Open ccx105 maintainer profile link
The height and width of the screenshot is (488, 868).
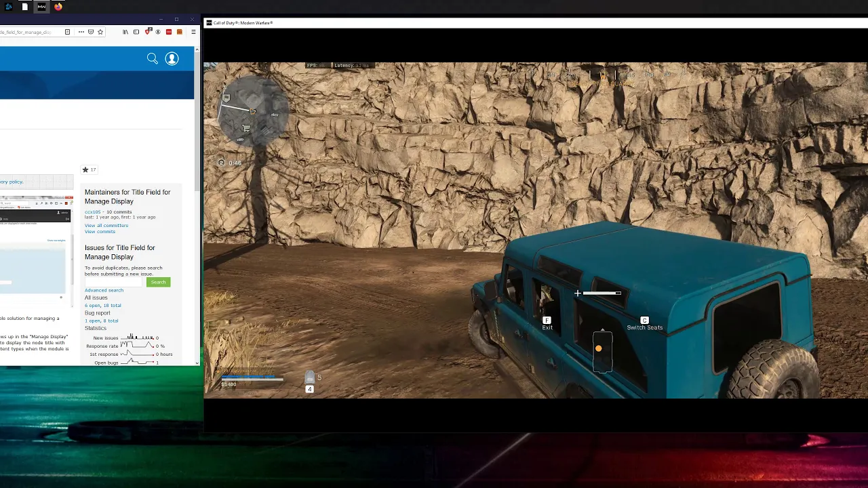(x=92, y=212)
